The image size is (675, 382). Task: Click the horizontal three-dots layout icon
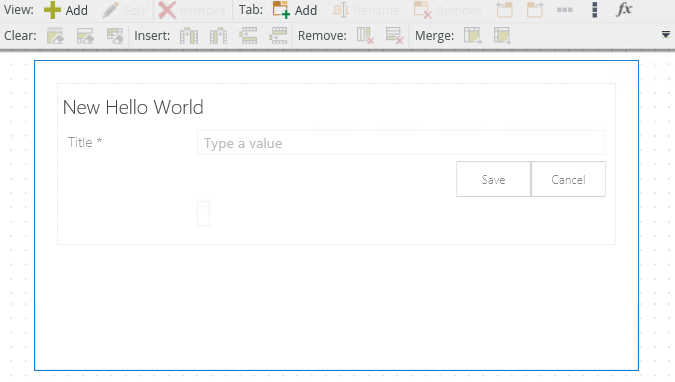click(564, 10)
